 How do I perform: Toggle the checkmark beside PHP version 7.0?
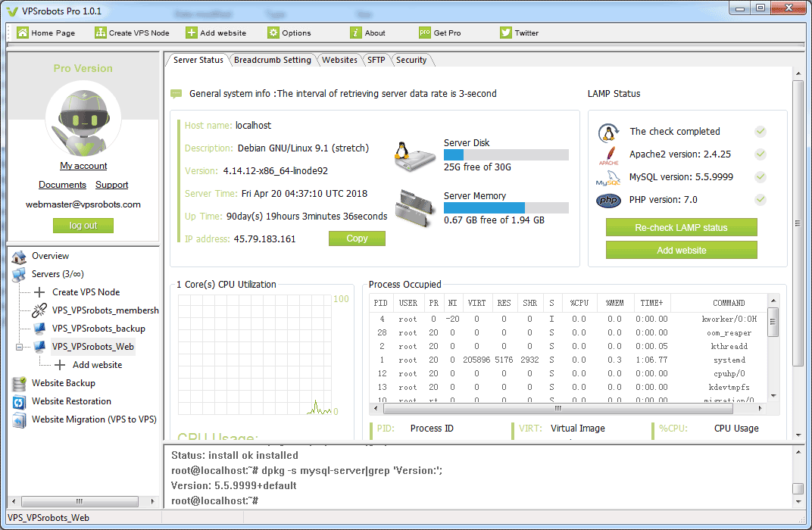point(760,199)
